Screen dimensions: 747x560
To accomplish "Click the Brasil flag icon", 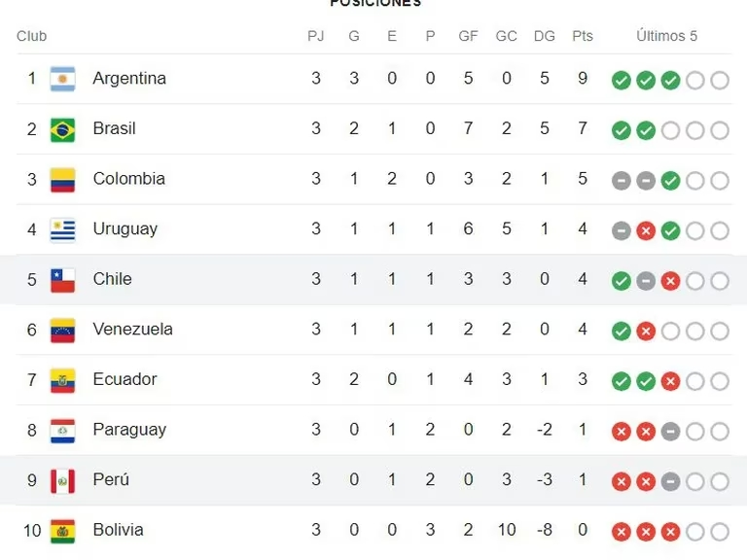I will pyautogui.click(x=63, y=129).
